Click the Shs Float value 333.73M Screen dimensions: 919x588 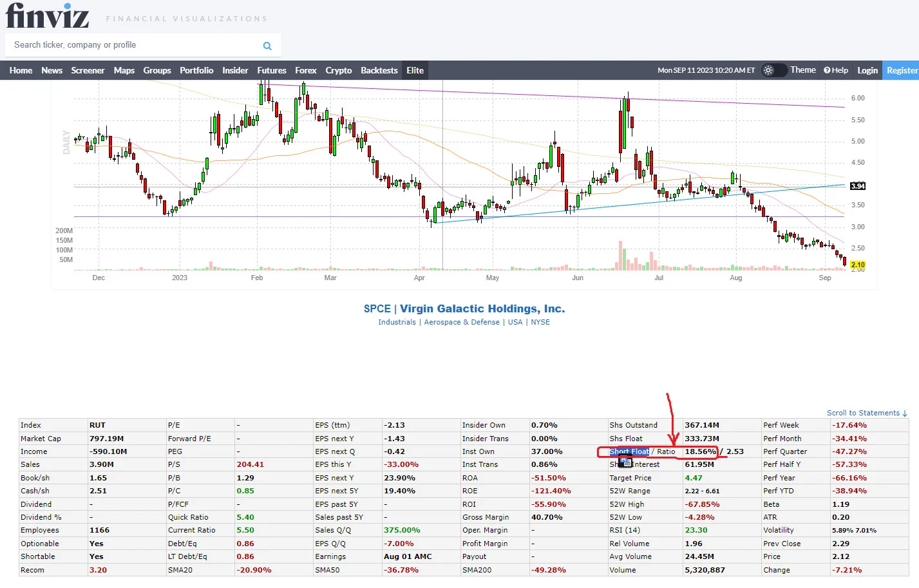(702, 439)
